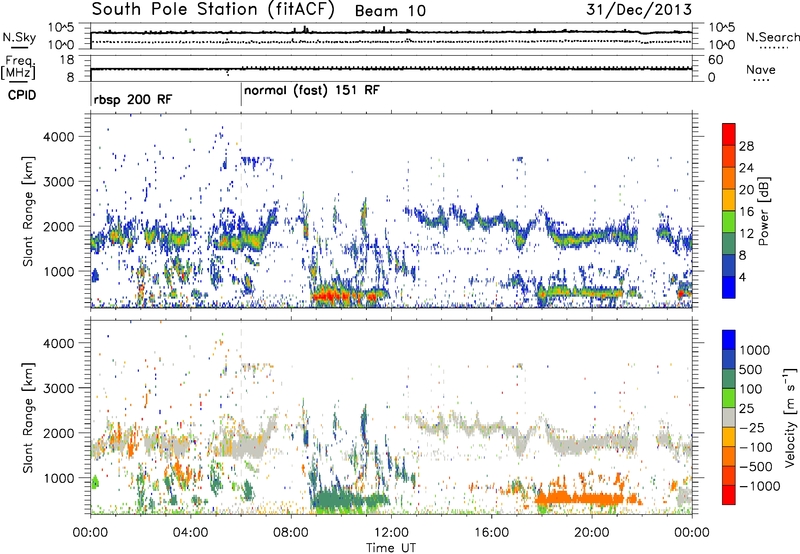Click the 'Power [dB]' color bar label

(764, 211)
